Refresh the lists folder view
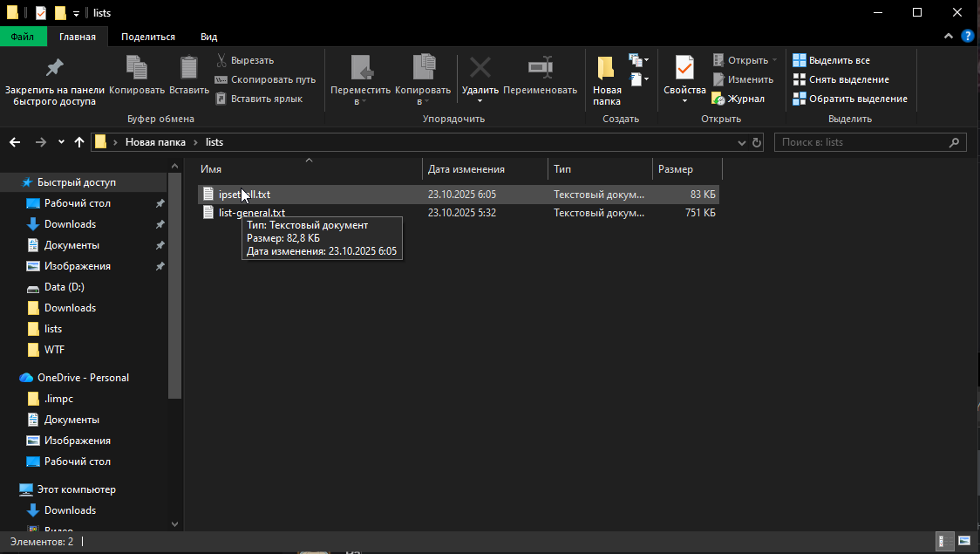The image size is (980, 554). coord(756,142)
